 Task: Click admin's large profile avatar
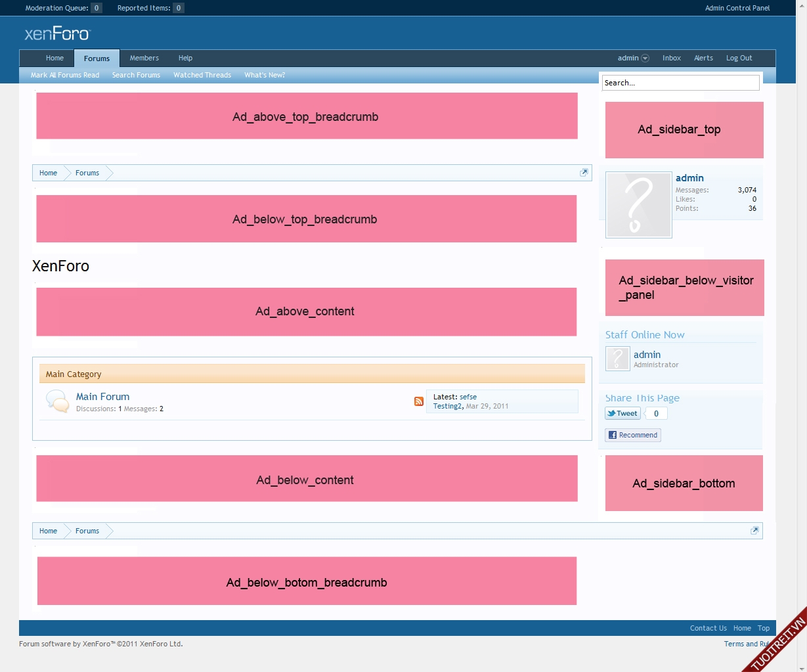638,205
